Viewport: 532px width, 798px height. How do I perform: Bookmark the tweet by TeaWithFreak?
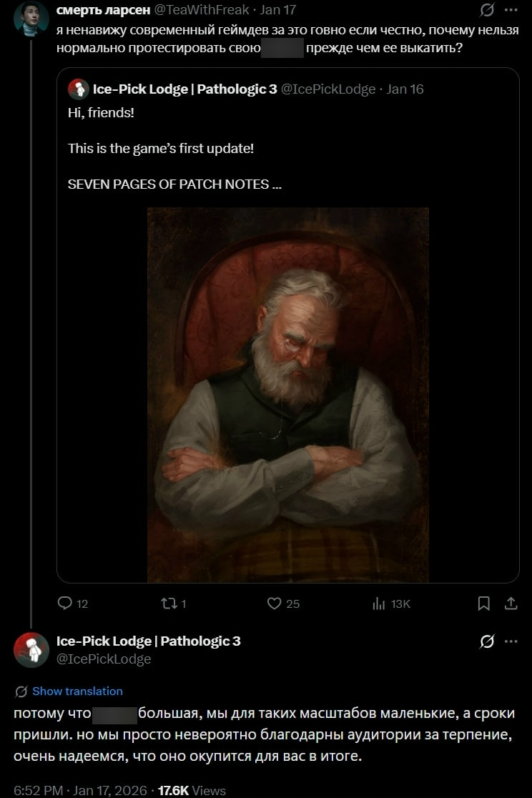tap(484, 604)
